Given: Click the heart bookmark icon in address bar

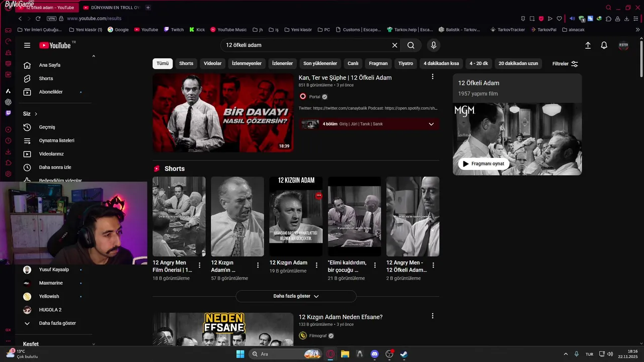Looking at the screenshot, I should click(559, 19).
